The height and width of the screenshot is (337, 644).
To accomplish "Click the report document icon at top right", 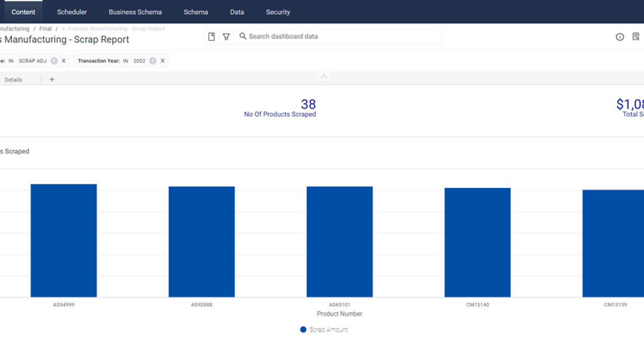I will pos(636,37).
